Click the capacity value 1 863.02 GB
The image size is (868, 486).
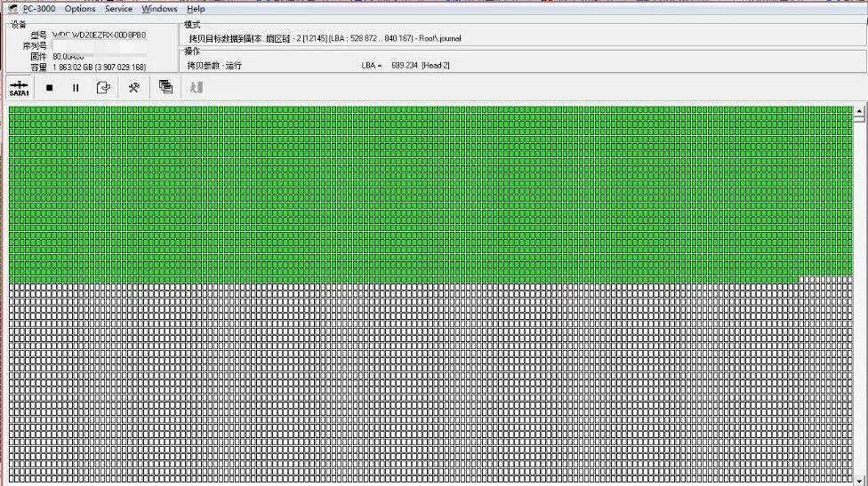click(100, 68)
